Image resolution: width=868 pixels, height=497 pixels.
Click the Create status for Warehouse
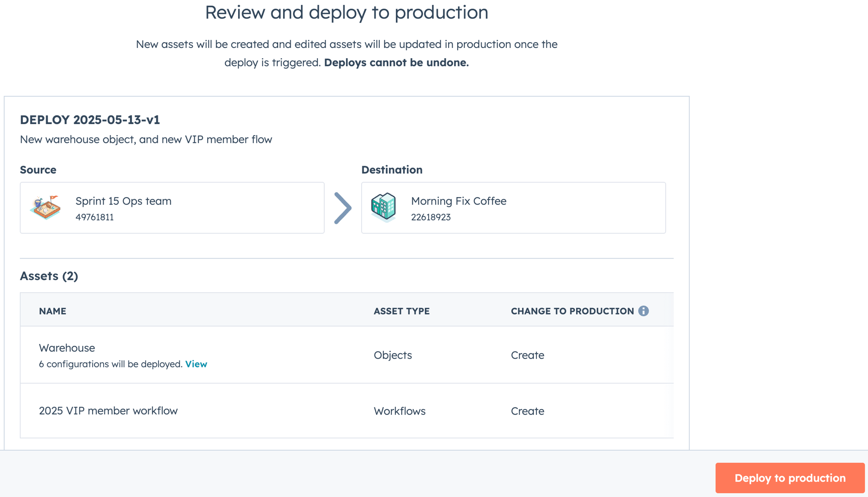[527, 355]
